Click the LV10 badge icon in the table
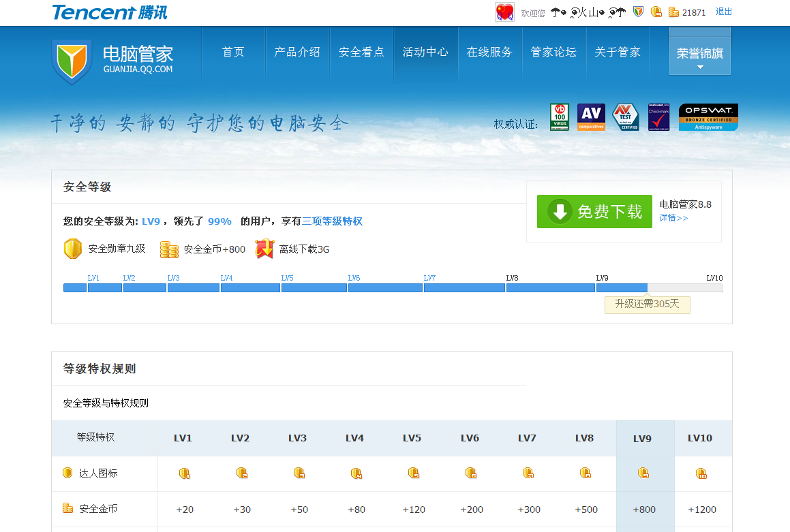This screenshot has height=532, width=790. 701,473
